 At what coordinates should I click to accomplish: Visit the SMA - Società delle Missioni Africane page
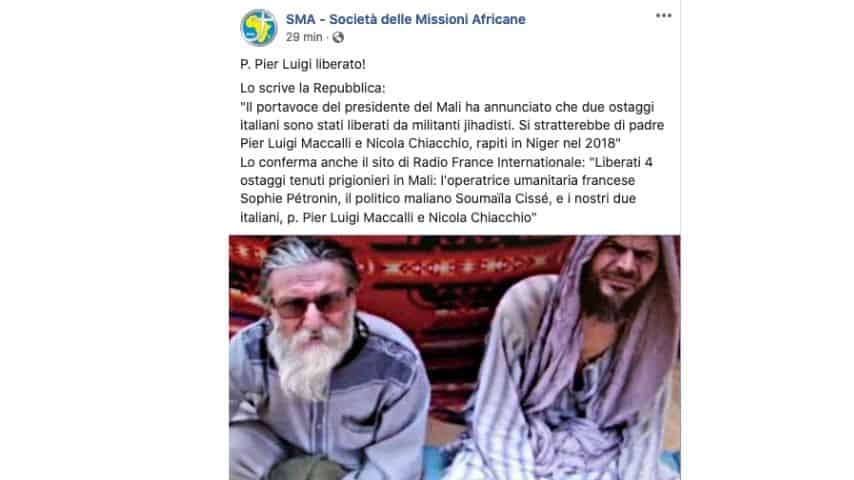pyautogui.click(x=406, y=19)
